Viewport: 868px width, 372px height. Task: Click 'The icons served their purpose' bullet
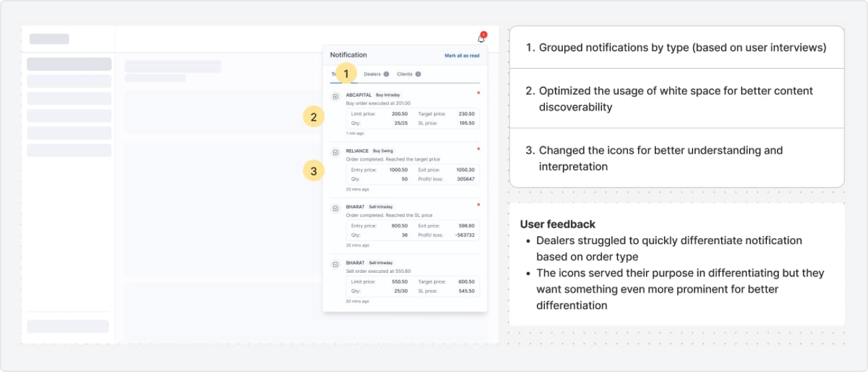pos(680,289)
